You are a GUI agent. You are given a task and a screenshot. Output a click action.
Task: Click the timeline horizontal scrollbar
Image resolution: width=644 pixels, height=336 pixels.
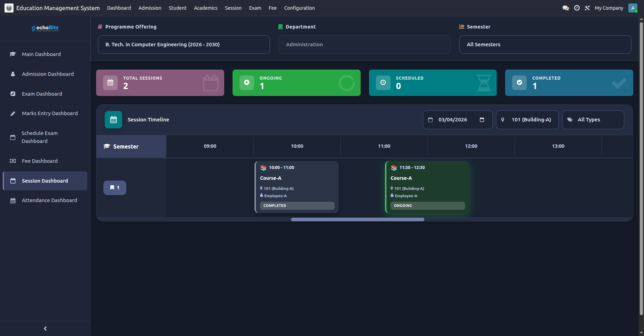pos(358,219)
